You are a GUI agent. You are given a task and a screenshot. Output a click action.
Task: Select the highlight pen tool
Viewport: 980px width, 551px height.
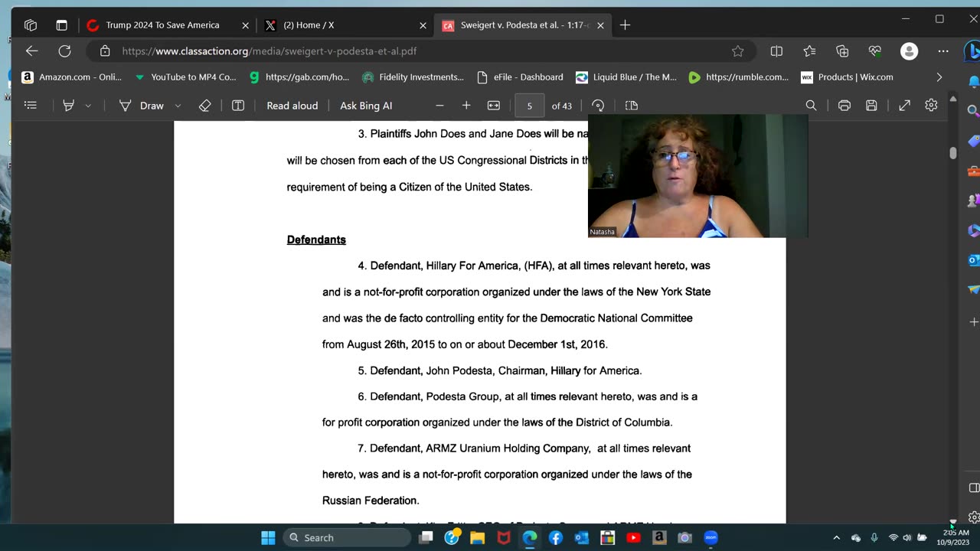click(x=68, y=106)
